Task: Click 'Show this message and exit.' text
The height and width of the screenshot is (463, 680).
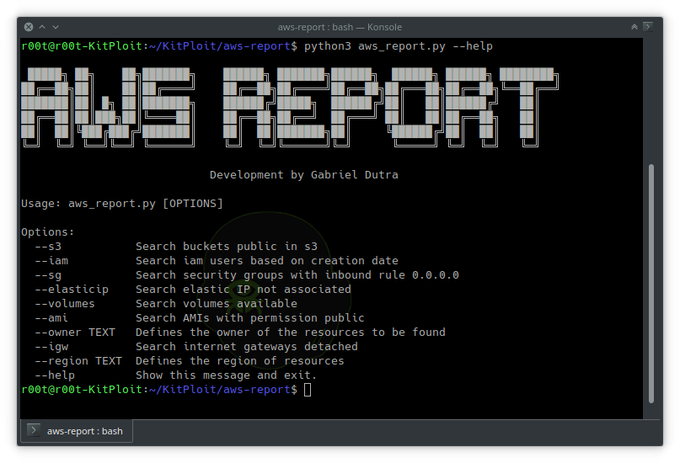Action: pyautogui.click(x=226, y=375)
